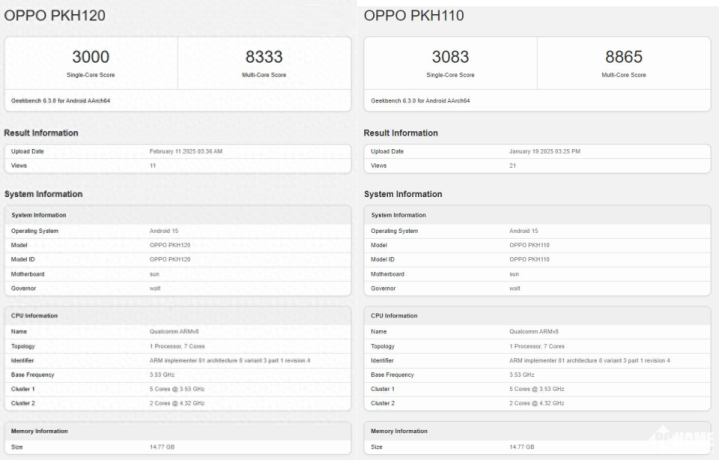Click upload date "January 19 2025 03:25 PM"
719x460 pixels.
click(x=545, y=151)
